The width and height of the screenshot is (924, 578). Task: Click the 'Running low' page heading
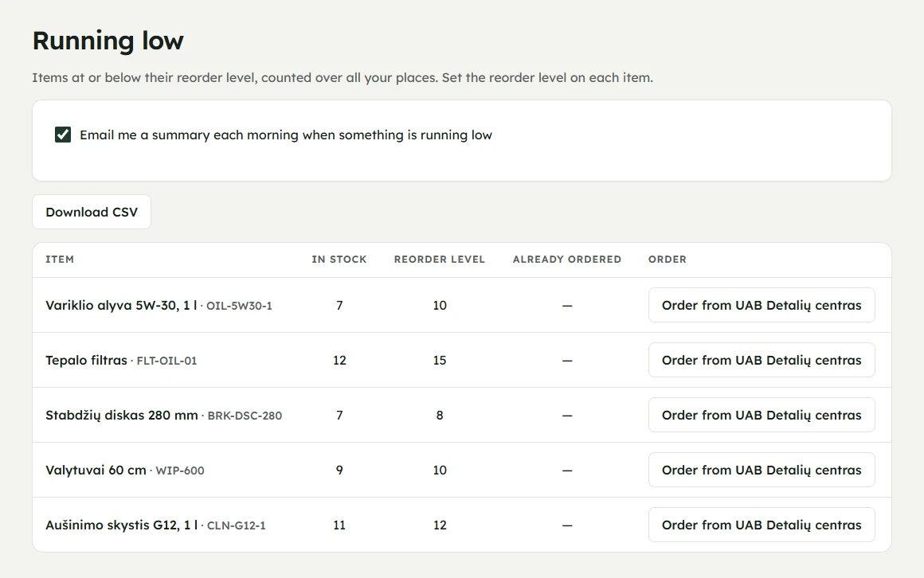pyautogui.click(x=108, y=41)
